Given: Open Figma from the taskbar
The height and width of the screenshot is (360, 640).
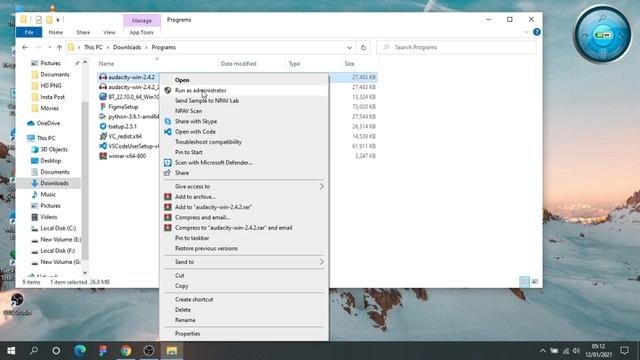Looking at the screenshot, I should 103,350.
